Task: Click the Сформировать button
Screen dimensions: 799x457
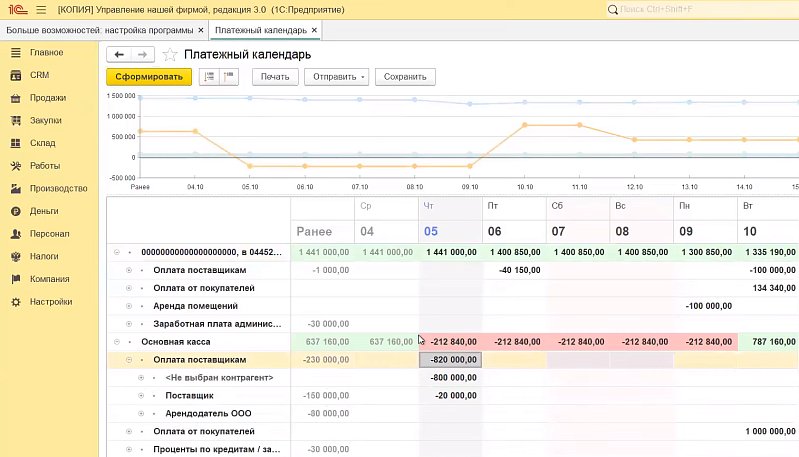Action: tap(149, 77)
